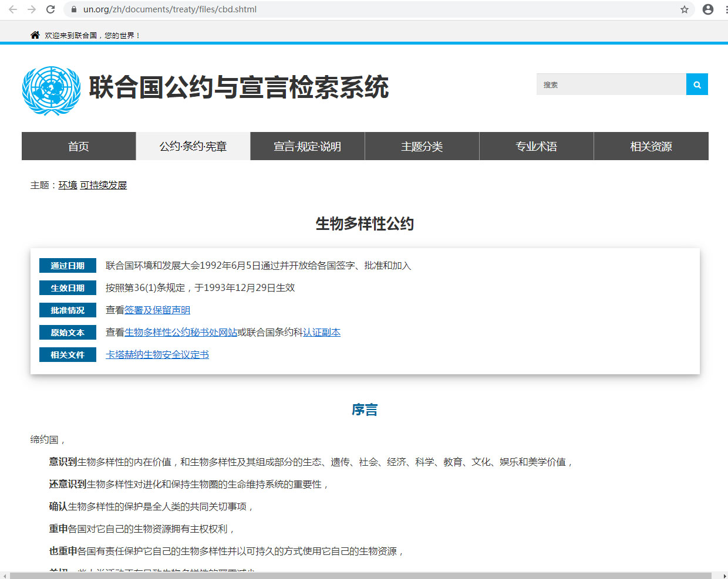The height and width of the screenshot is (579, 728).
Task: Click the paragraph beginning with 重申各国对它自己的生物资源
Action: click(142, 529)
